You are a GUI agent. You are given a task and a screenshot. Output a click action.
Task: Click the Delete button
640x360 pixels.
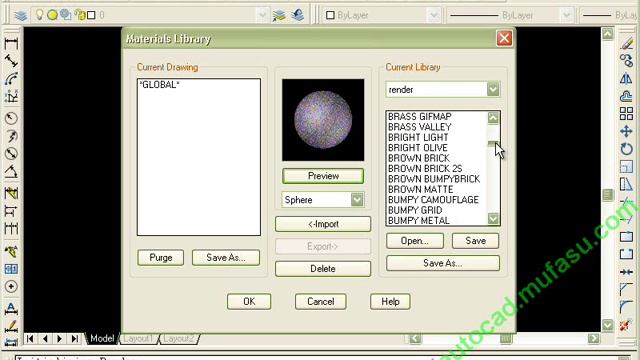click(323, 269)
